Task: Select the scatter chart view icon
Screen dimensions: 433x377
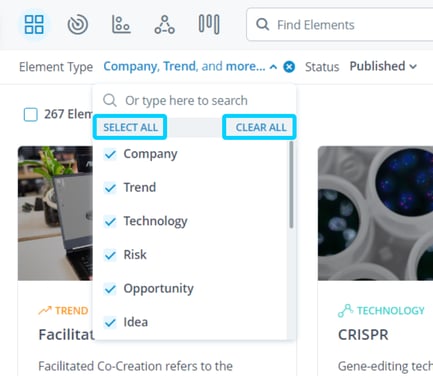Action: 121,24
